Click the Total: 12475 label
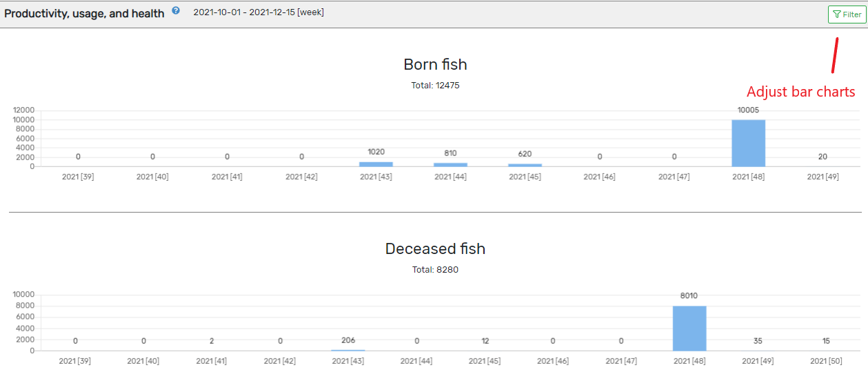Viewport: 868px width, 381px height. [x=435, y=86]
